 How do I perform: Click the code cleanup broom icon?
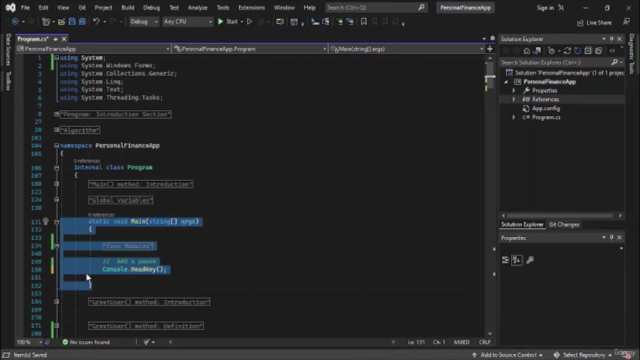(147, 342)
